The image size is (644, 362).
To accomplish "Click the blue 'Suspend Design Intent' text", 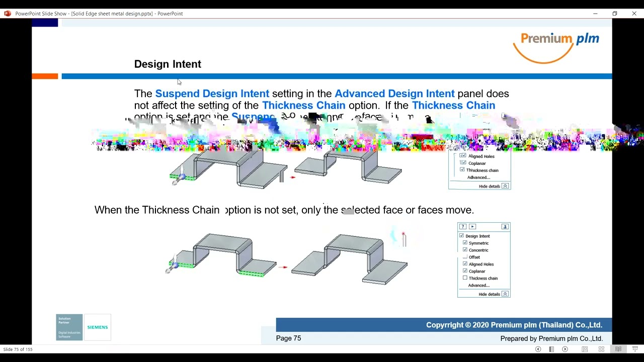I will tap(212, 94).
